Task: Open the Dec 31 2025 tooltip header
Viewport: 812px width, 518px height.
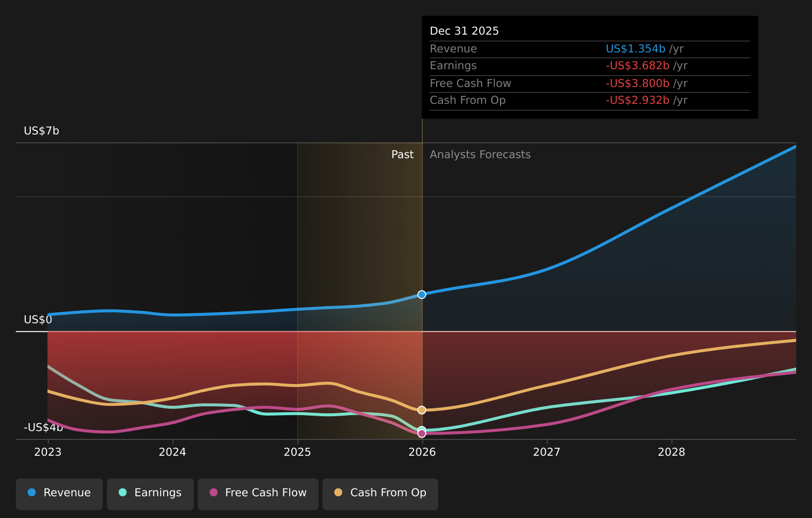Action: [x=464, y=30]
